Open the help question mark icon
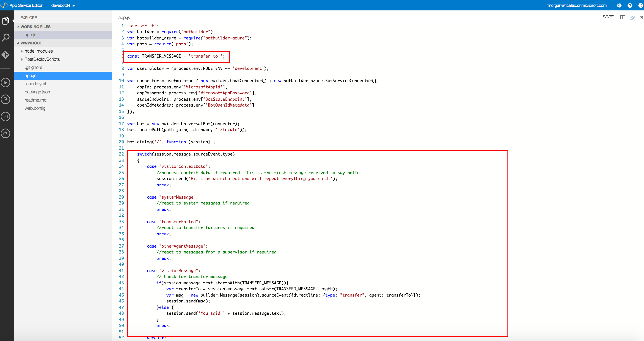The width and height of the screenshot is (644, 341). coord(630,5)
